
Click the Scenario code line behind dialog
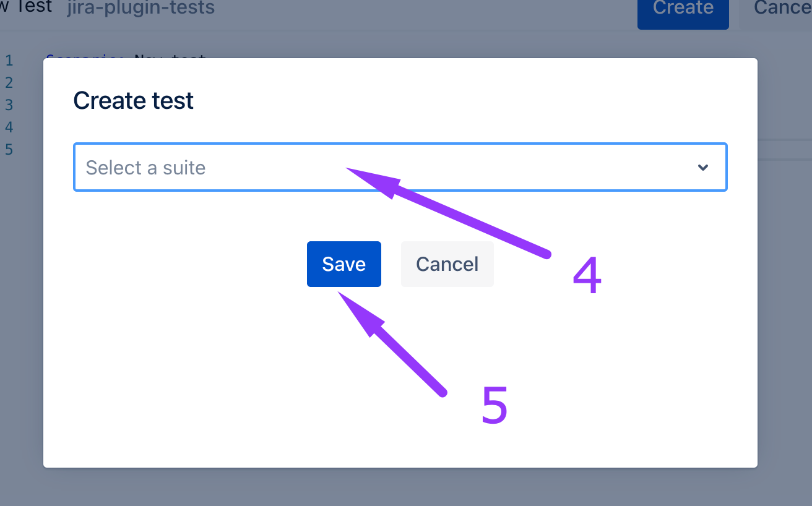[x=124, y=57]
